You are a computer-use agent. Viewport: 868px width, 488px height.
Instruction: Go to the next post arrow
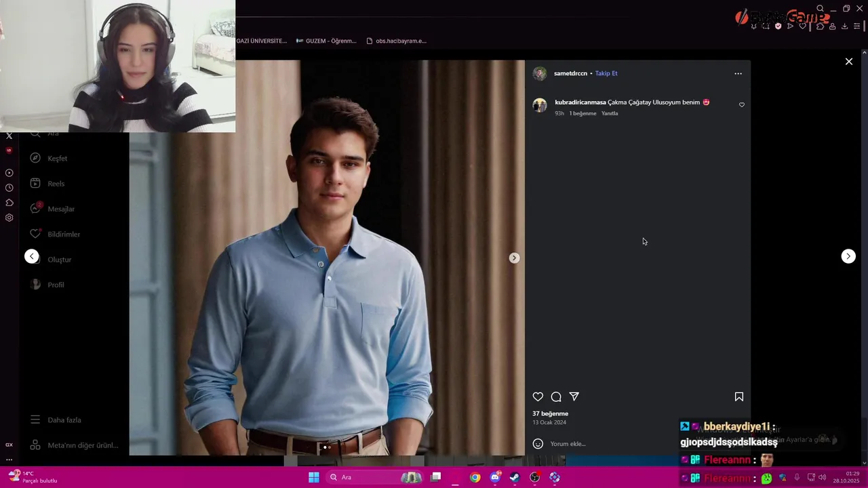click(848, 256)
